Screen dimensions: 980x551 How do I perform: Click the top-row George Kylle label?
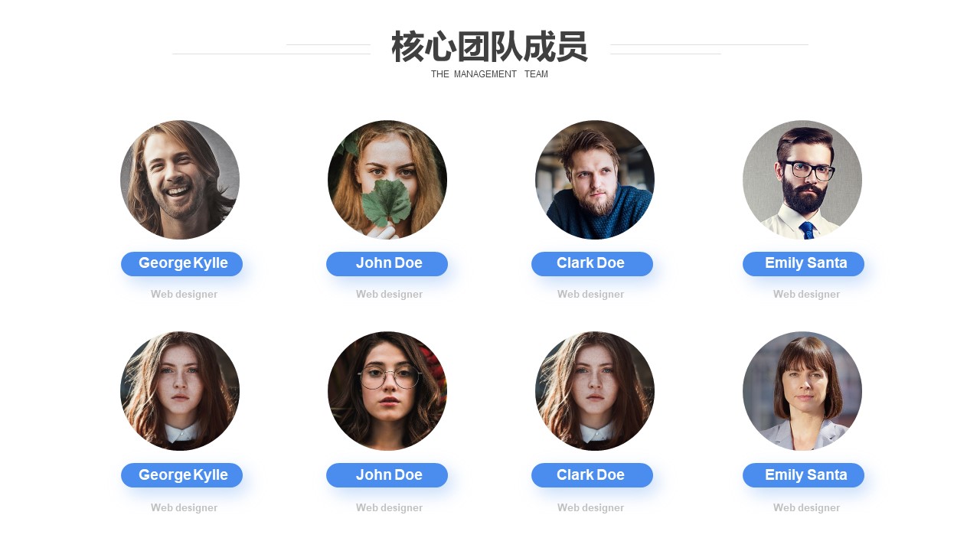[182, 264]
